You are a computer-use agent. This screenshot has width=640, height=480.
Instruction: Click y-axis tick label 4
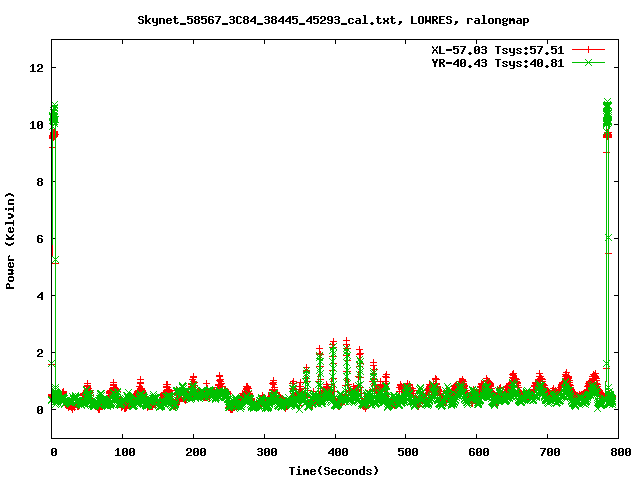tap(40, 296)
